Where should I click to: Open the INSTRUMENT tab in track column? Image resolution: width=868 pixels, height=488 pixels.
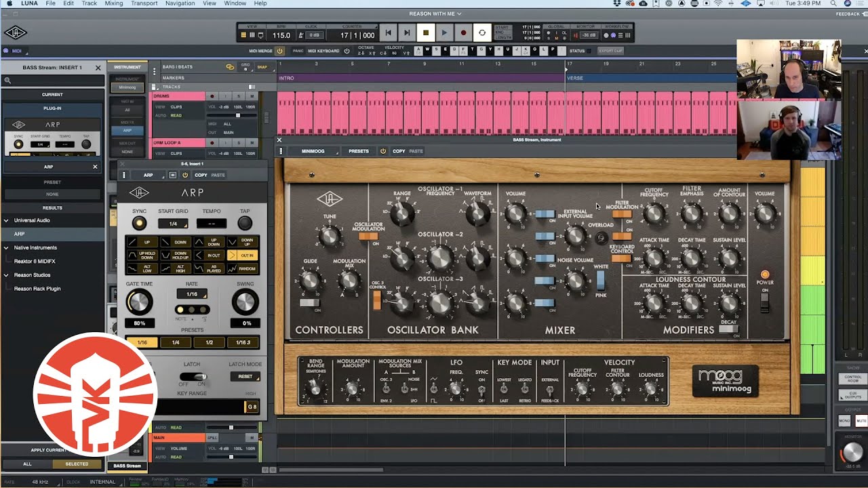click(127, 67)
